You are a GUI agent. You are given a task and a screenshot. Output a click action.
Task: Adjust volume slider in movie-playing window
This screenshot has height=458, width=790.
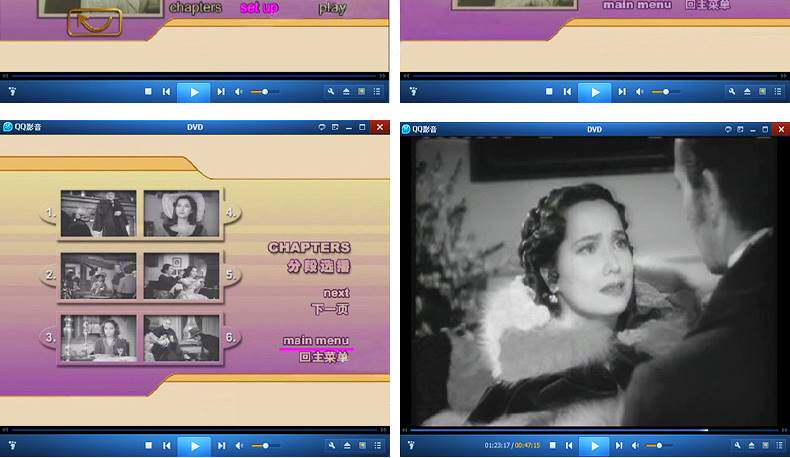(x=658, y=445)
